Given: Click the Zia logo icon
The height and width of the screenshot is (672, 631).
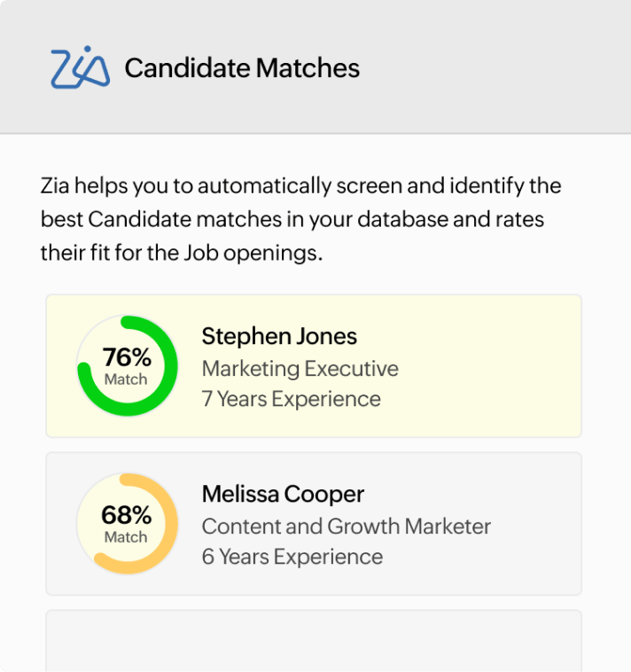Looking at the screenshot, I should (80, 67).
